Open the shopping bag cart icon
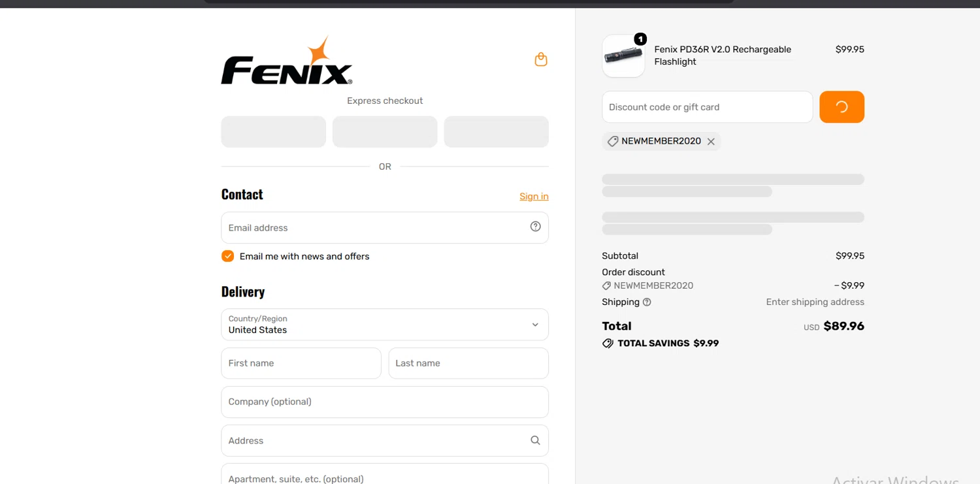This screenshot has width=980, height=484. [x=541, y=59]
